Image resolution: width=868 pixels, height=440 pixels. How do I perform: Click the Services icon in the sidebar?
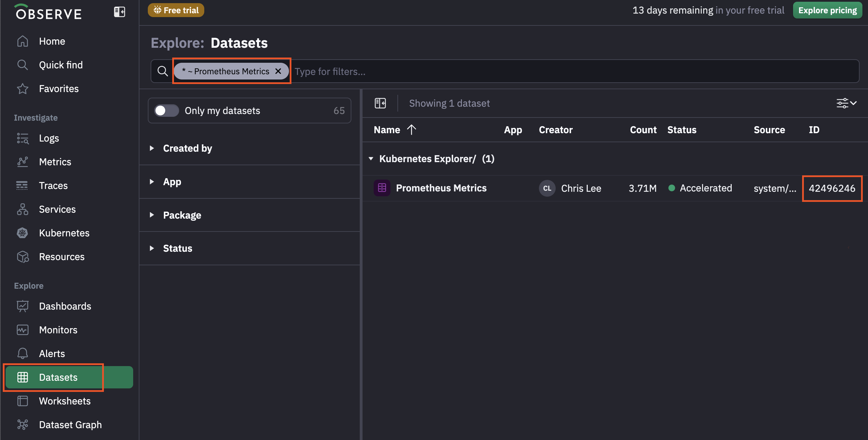(x=23, y=209)
